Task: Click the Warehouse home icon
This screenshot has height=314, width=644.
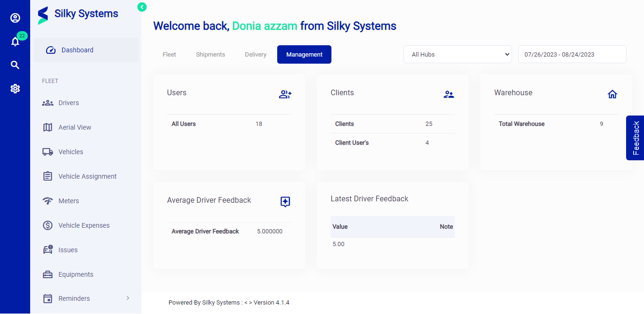Action: tap(612, 94)
